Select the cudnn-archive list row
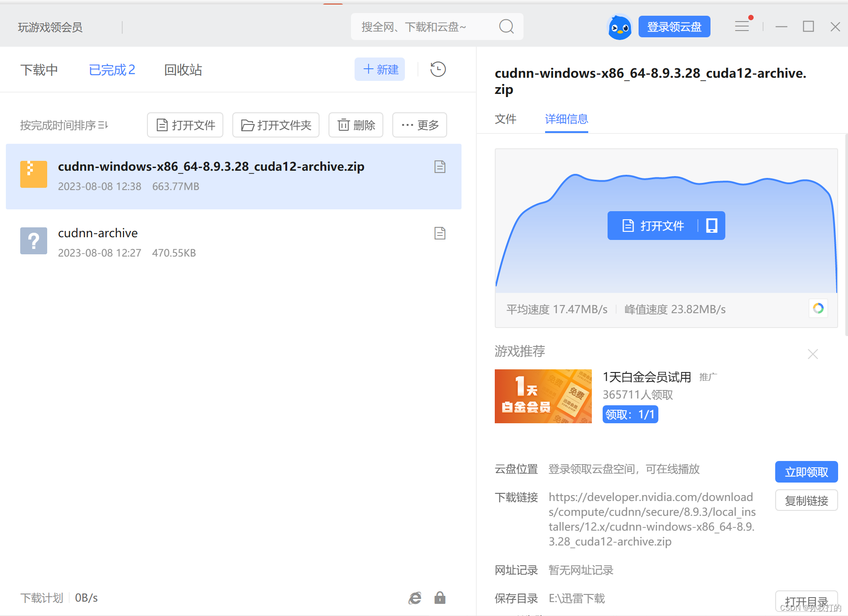This screenshot has width=848, height=616. [x=234, y=243]
